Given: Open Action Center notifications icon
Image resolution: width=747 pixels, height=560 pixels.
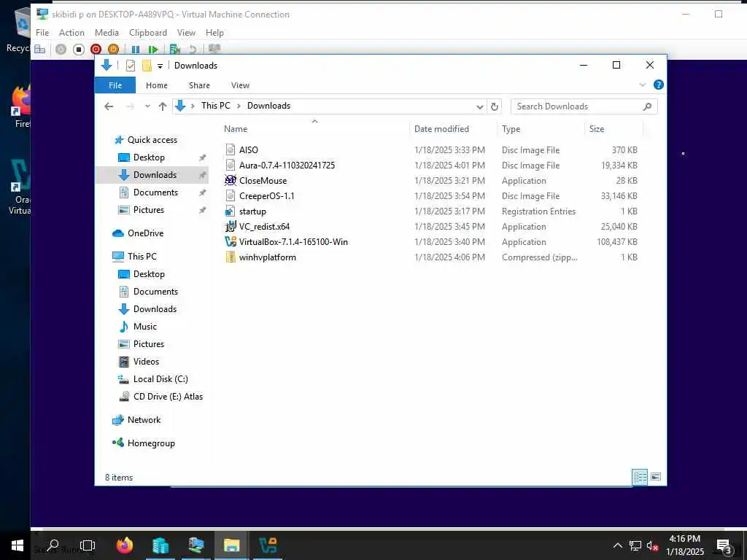Looking at the screenshot, I should 724,545.
